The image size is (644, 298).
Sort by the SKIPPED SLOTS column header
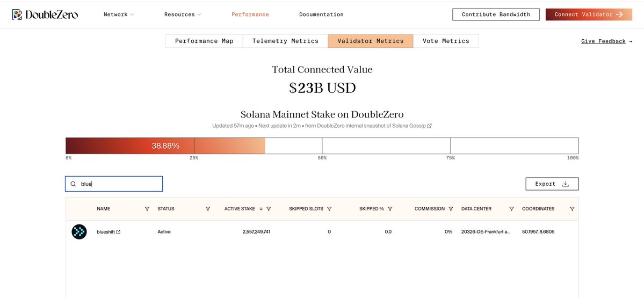tap(306, 209)
